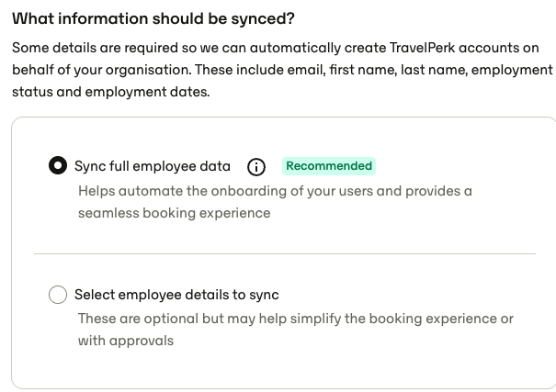Image resolution: width=556 pixels, height=392 pixels.
Task: Open the info icon beside Sync full employee data
Action: [256, 167]
